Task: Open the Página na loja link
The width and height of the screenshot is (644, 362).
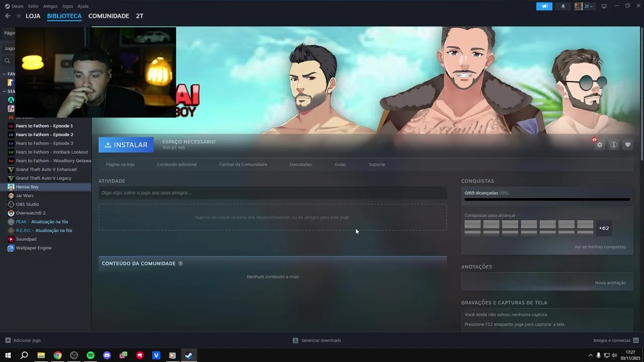Action: pos(120,164)
